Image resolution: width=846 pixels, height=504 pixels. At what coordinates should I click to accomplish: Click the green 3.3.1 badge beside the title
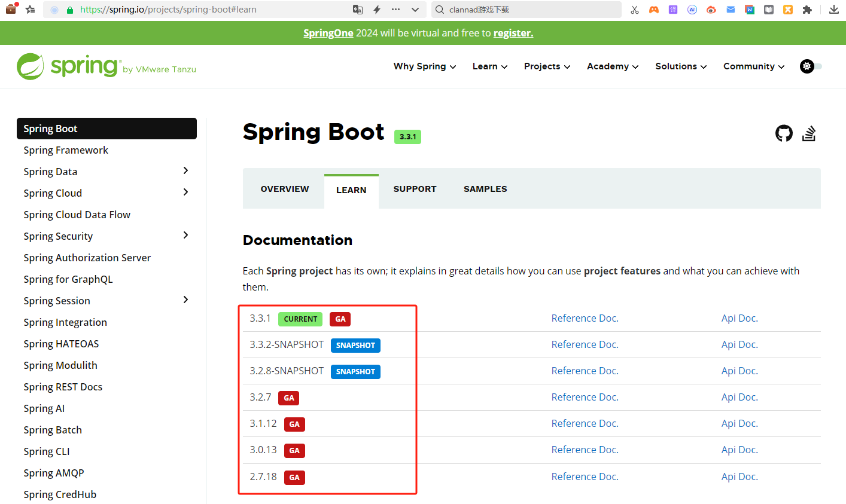click(x=407, y=137)
